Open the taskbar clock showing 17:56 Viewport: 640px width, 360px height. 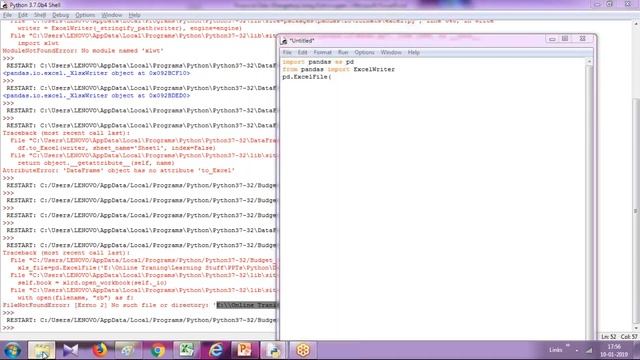tap(614, 351)
